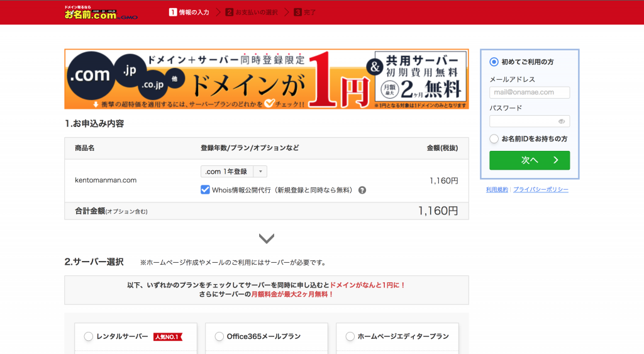Click the ドメインが1円 promotional banner

click(267, 79)
